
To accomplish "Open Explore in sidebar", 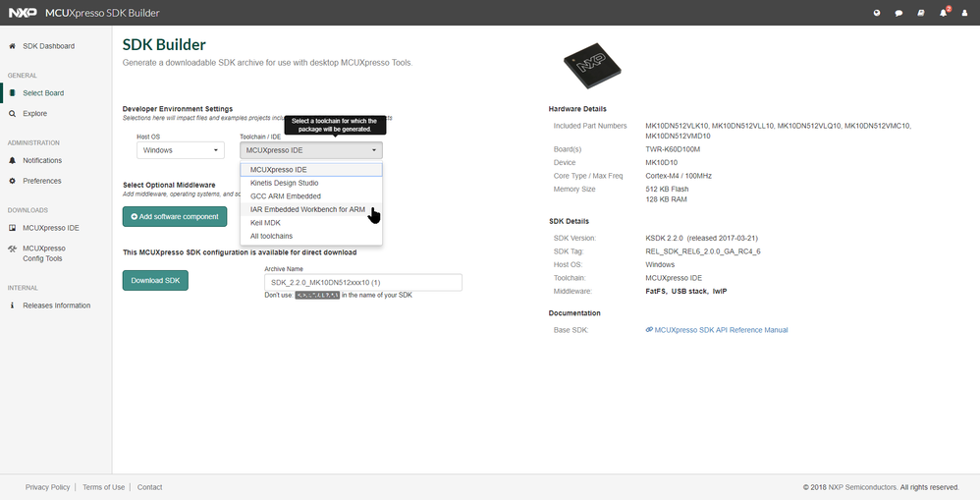I will [35, 114].
